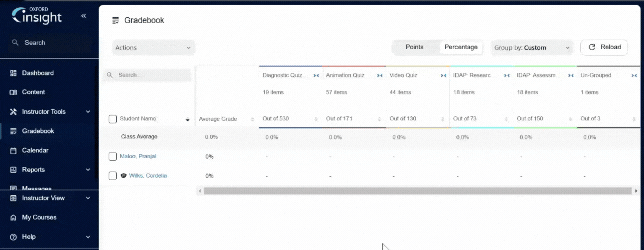
Task: Open the Actions dropdown
Action: (153, 48)
